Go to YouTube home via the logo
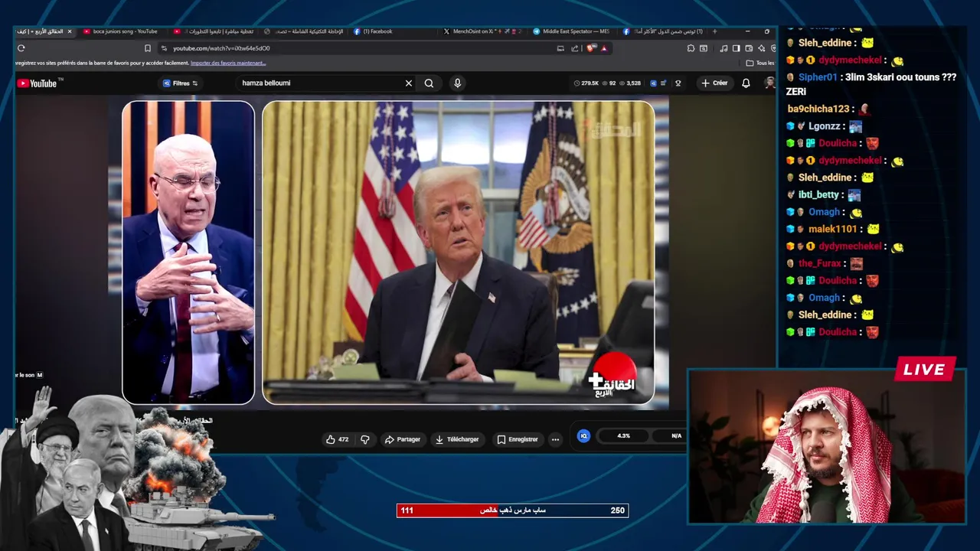The width and height of the screenshot is (980, 551). (37, 83)
